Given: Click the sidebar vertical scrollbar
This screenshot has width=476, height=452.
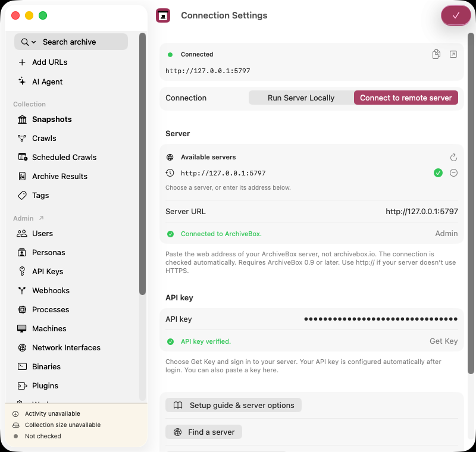Looking at the screenshot, I should 142,164.
